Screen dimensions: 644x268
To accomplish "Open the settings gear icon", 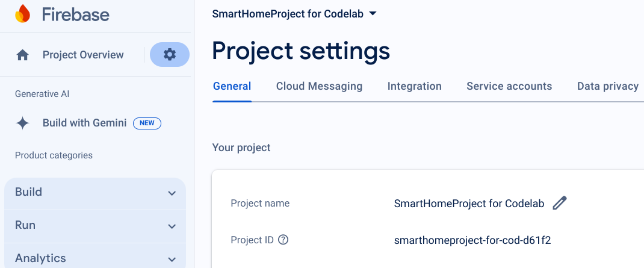I will (170, 55).
